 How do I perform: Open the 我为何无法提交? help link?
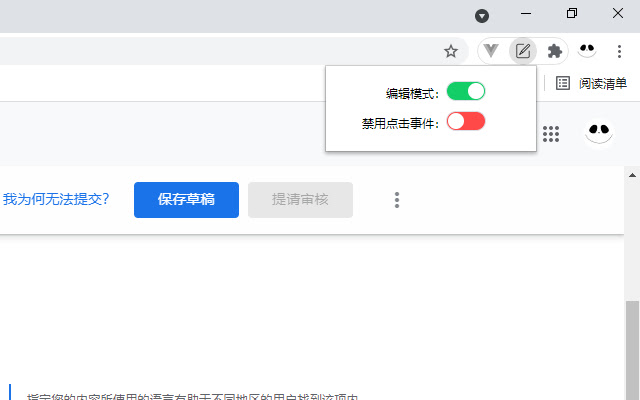(56, 199)
